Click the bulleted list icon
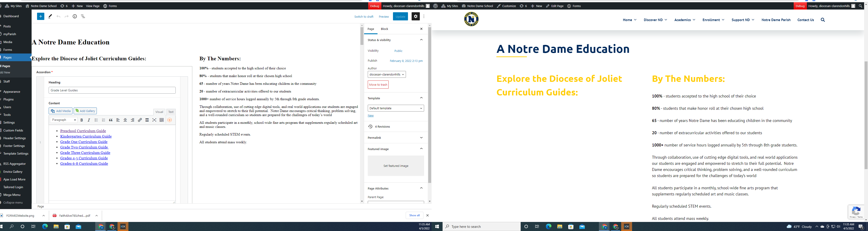Screen dimensions: 868x231 (x=96, y=120)
